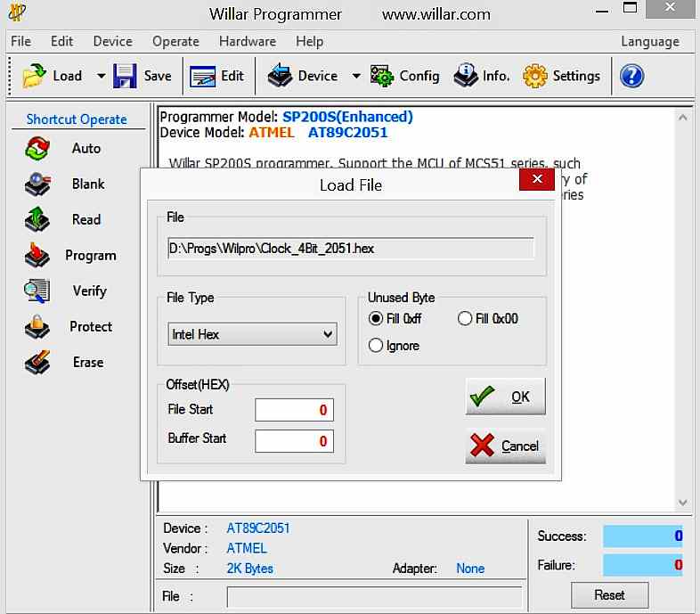Click the Failure counter value
This screenshot has width=700, height=614.
pyautogui.click(x=643, y=565)
